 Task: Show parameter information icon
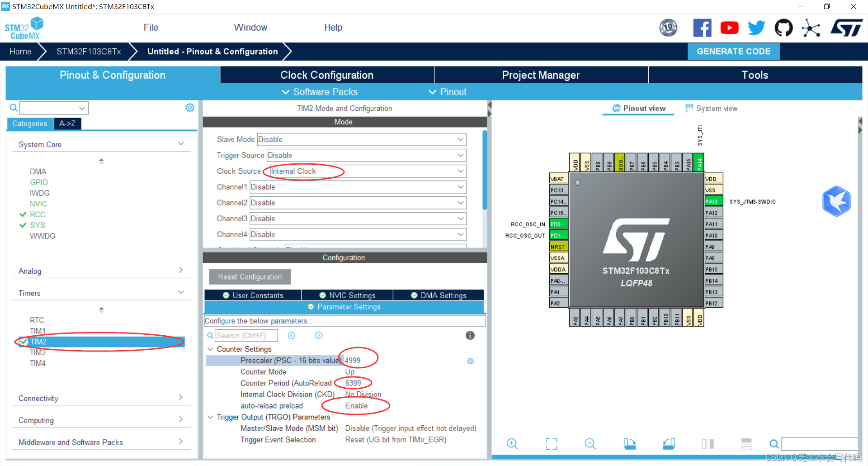470,335
